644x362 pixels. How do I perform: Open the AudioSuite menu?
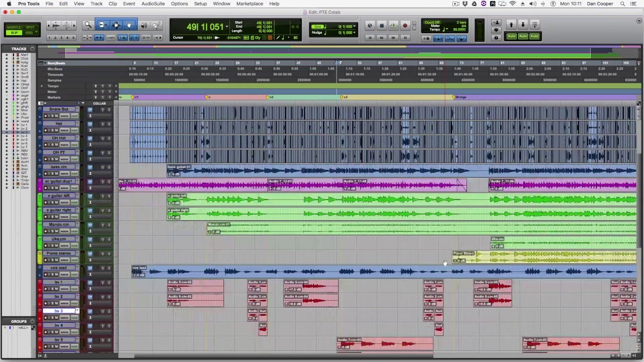pyautogui.click(x=153, y=4)
